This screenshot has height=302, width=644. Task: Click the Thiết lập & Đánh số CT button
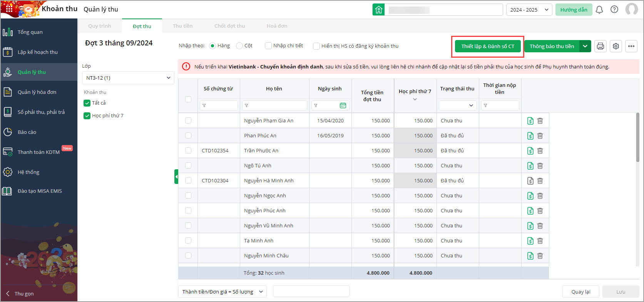[x=488, y=46]
